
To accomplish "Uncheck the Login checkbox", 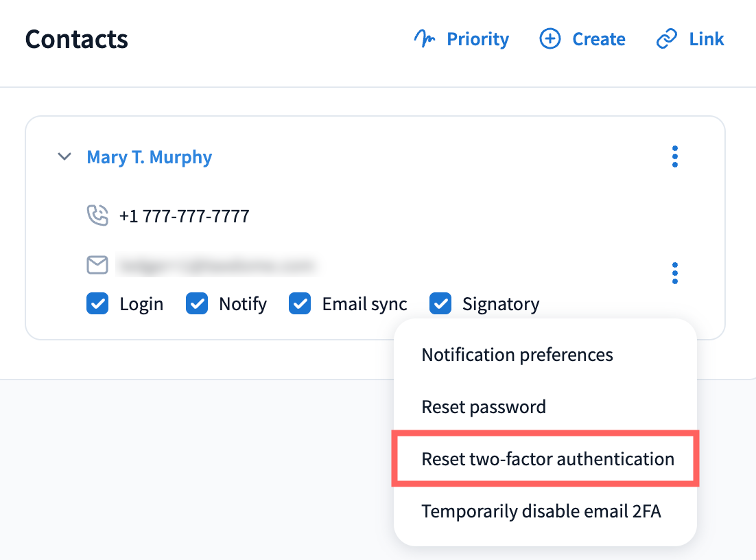I will click(97, 303).
